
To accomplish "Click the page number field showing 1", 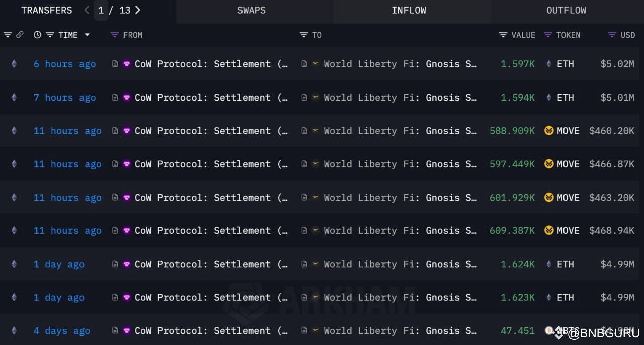I will pyautogui.click(x=101, y=10).
